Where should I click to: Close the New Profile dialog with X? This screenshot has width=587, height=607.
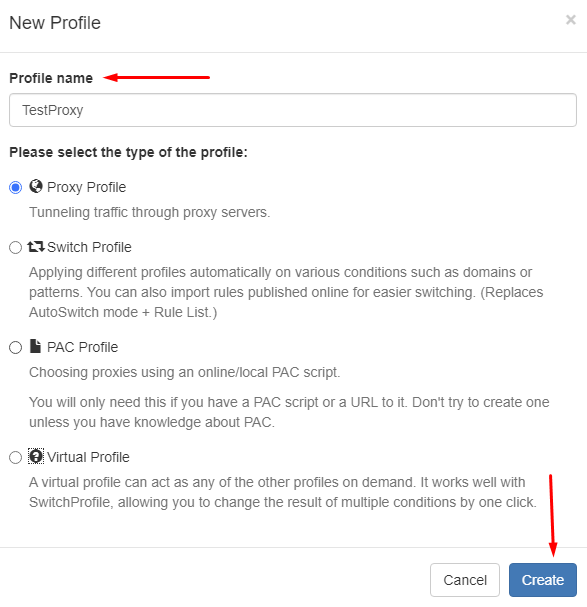(x=570, y=20)
